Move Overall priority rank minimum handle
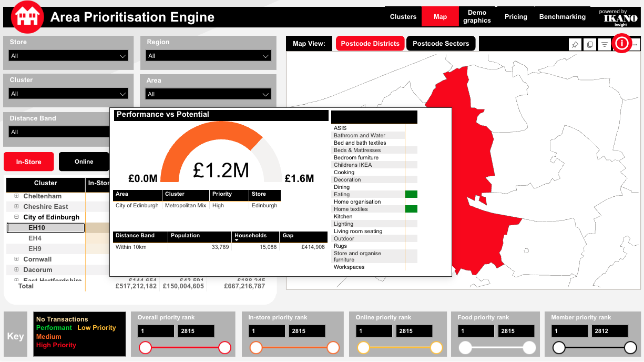 point(145,348)
